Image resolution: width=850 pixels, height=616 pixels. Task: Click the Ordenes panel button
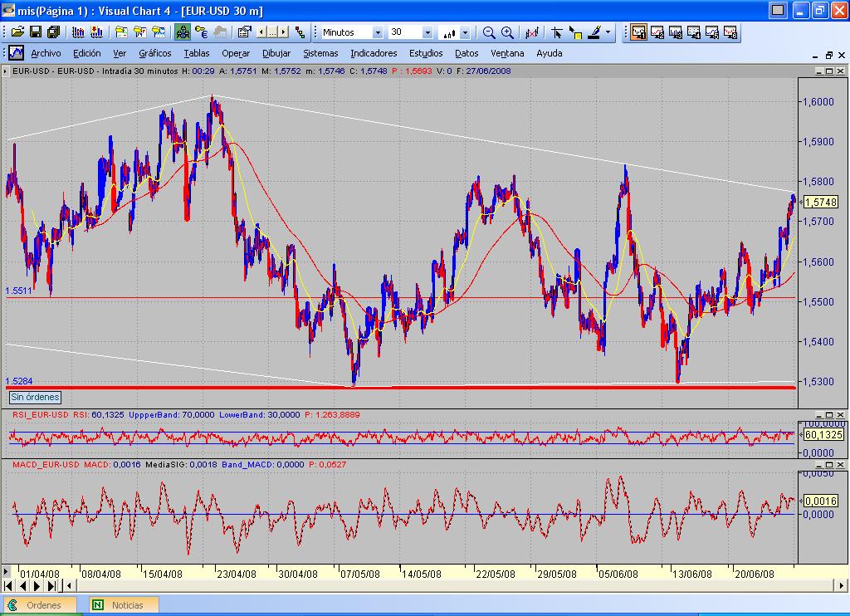pos(43,605)
